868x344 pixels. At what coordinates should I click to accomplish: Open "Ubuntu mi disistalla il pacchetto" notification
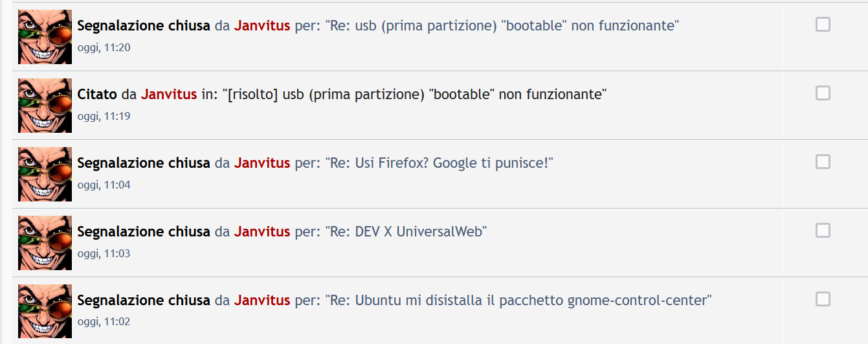pos(518,301)
